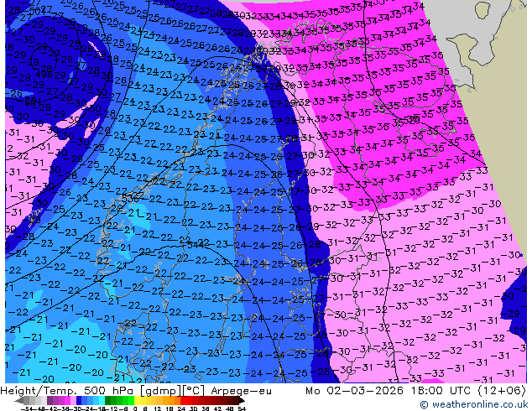Click the -54 scale label

(27, 409)
